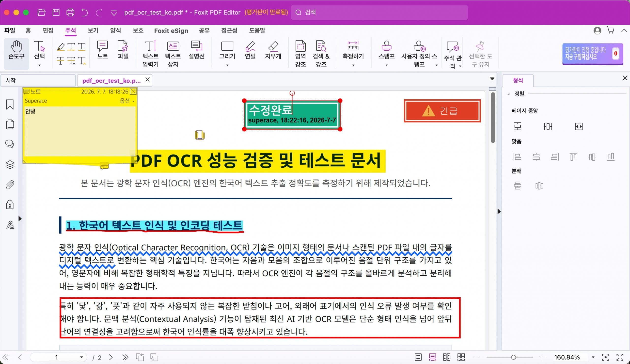Click the shopping cart icon
This screenshot has width=630, height=364.
[611, 30]
